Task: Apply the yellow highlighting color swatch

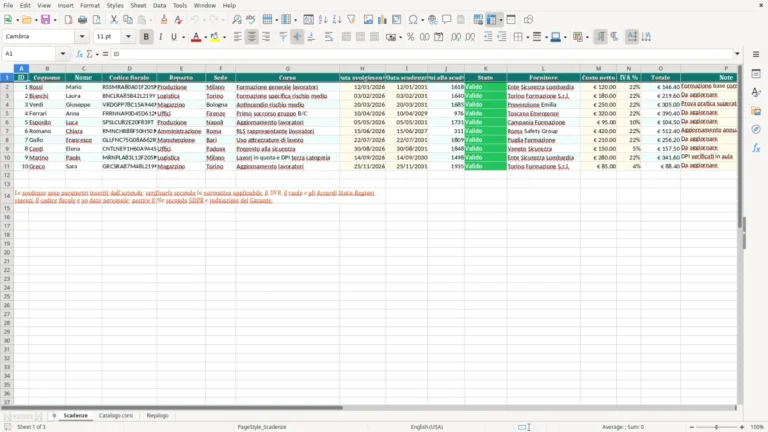Action: pyautogui.click(x=215, y=37)
